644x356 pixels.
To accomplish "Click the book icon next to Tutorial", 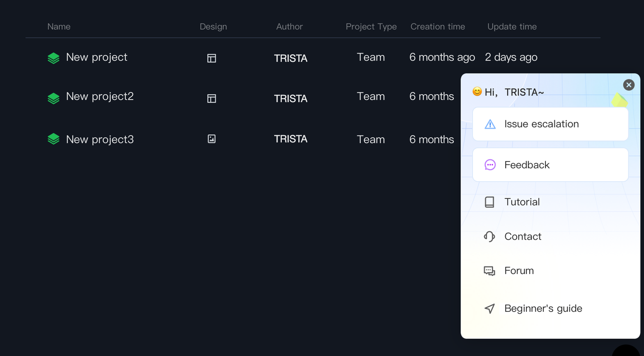I will (490, 202).
